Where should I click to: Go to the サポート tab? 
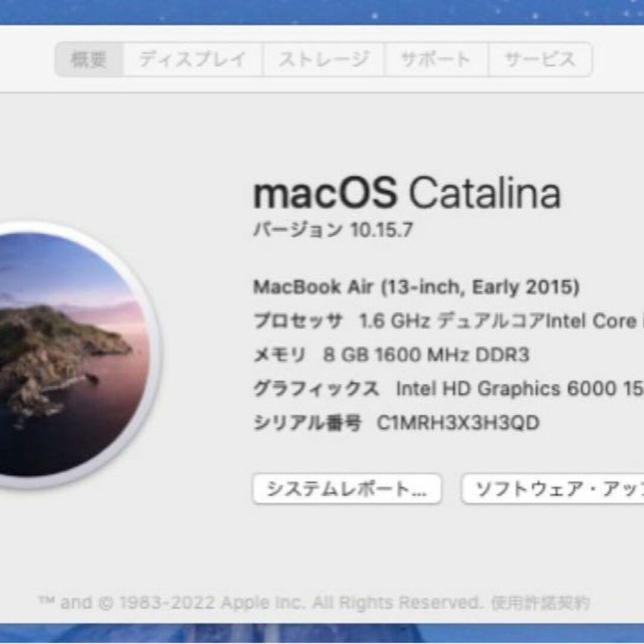click(x=436, y=60)
